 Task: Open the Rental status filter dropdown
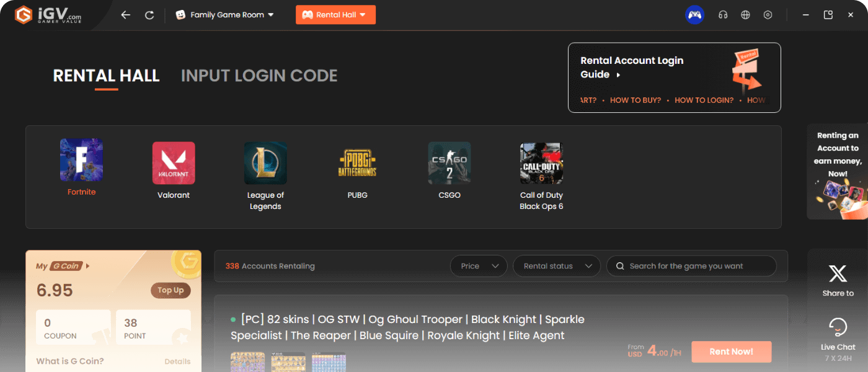point(557,266)
